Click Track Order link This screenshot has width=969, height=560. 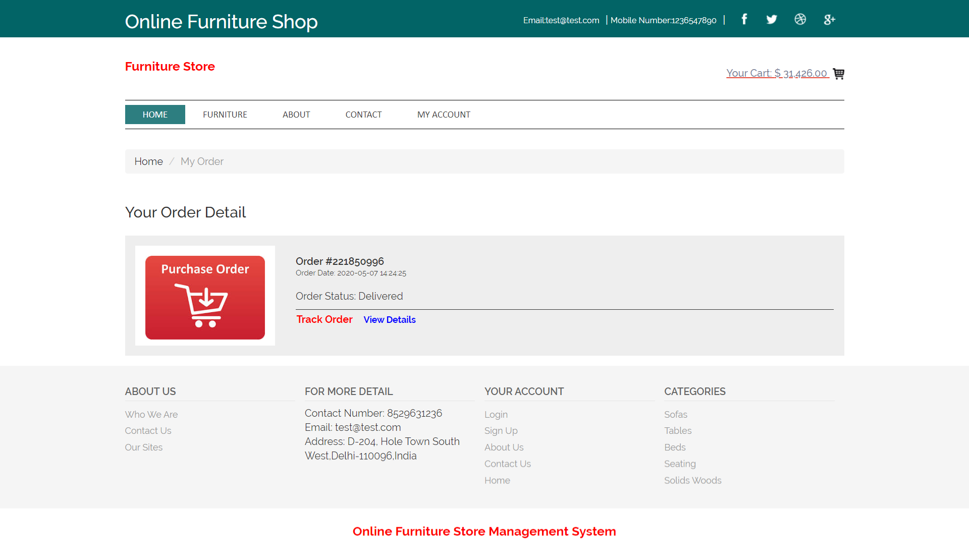pos(325,319)
